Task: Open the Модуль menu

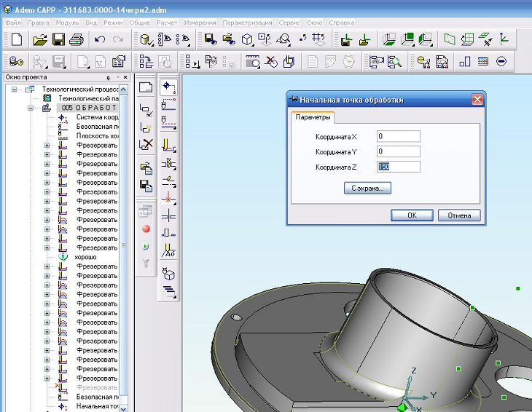Action: coord(67,23)
